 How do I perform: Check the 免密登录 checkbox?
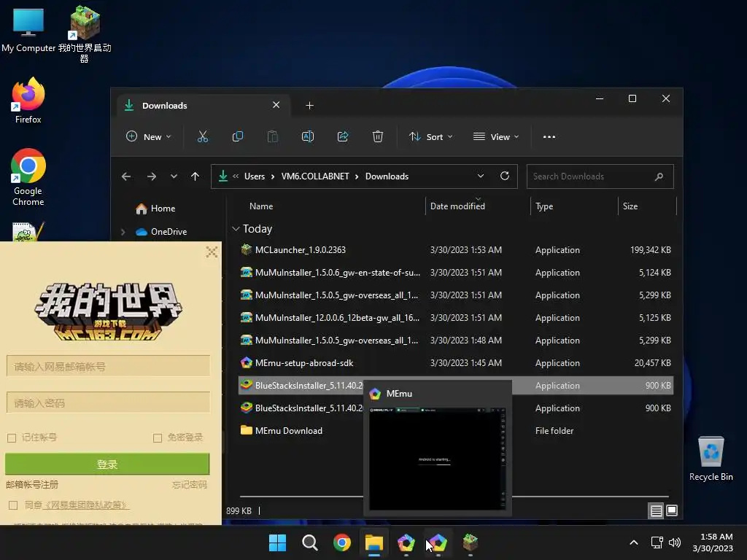[x=158, y=437]
